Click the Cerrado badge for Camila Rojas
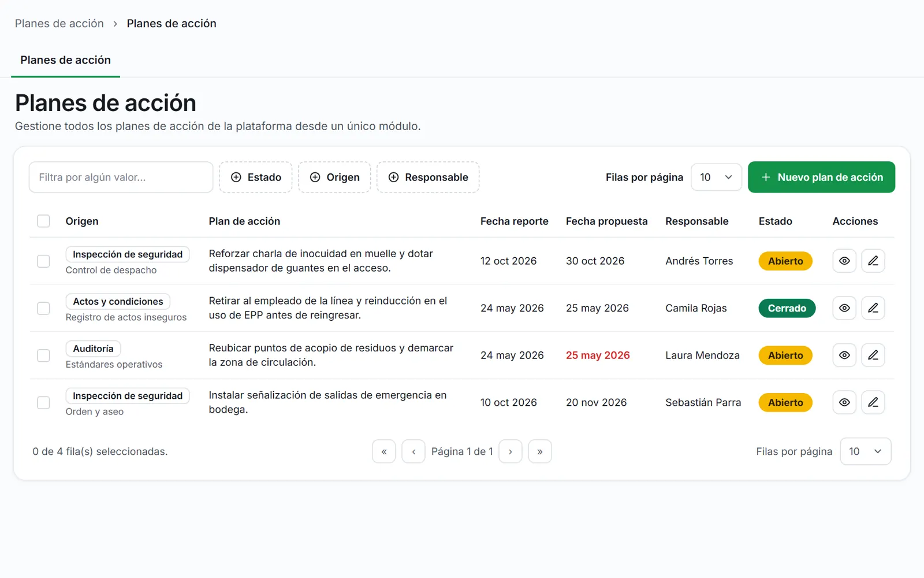Screen dimensions: 924x578 coord(787,308)
